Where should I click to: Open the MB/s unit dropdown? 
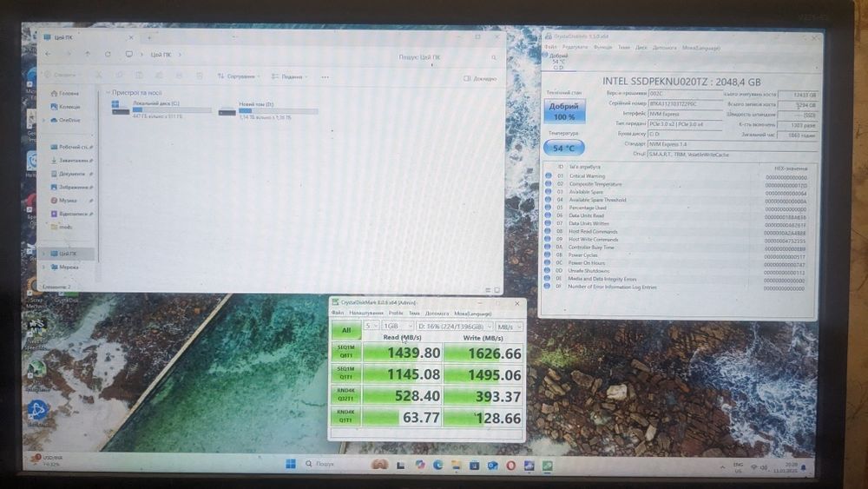(509, 327)
